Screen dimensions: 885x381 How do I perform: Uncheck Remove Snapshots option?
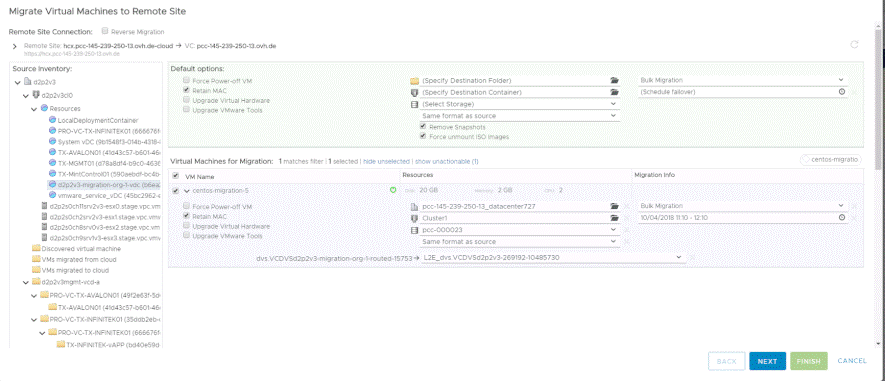[x=423, y=127]
